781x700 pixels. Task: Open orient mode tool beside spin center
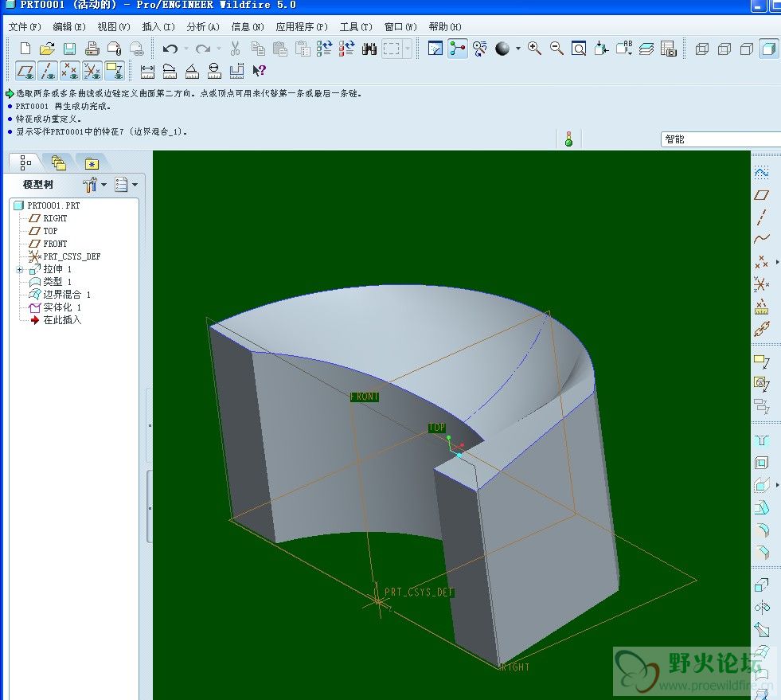[479, 49]
